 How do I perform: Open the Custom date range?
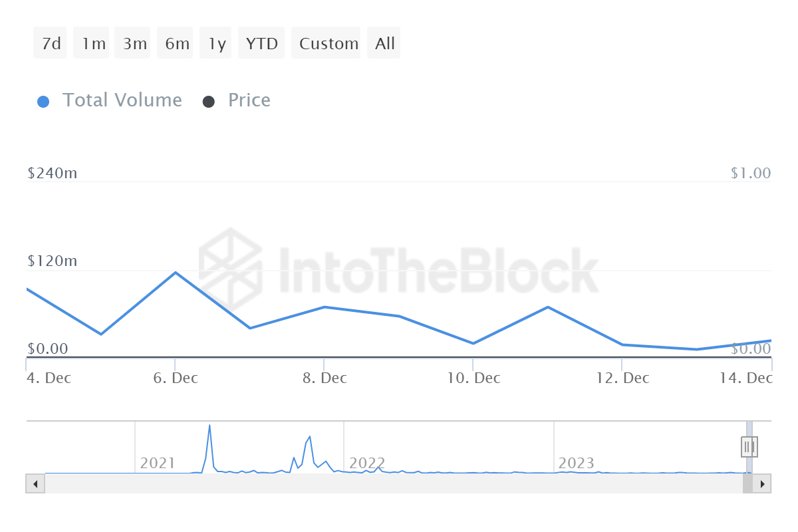click(x=328, y=44)
